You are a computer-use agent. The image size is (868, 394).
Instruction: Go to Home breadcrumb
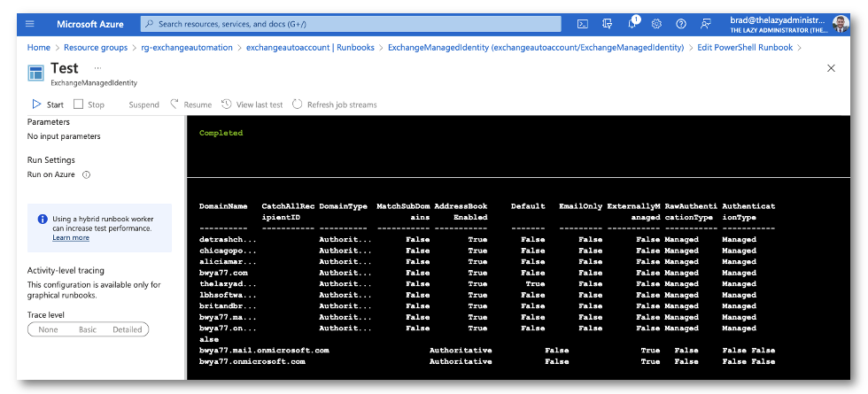coord(39,48)
